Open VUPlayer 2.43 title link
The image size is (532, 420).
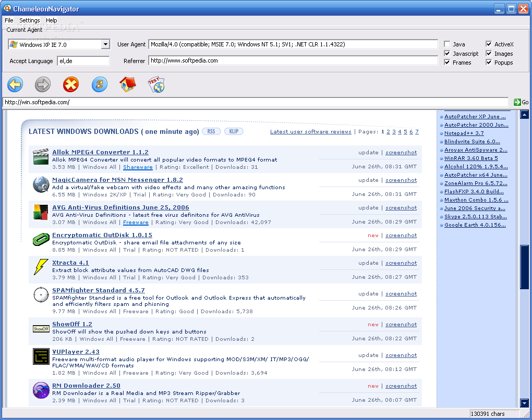(76, 352)
